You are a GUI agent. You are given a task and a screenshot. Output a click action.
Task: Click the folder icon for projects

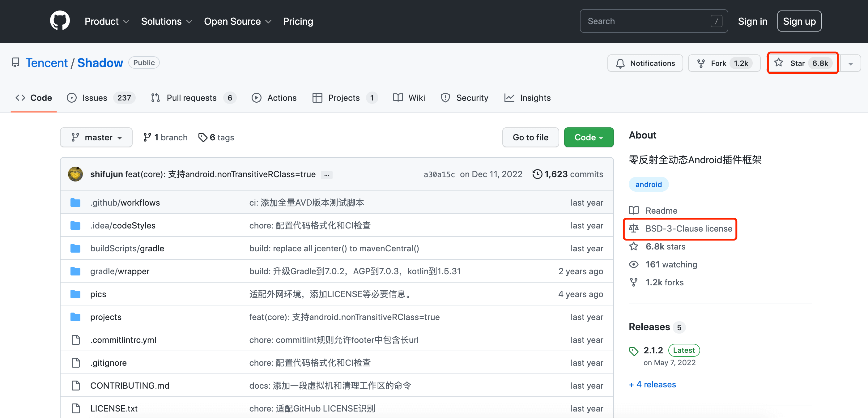(75, 317)
